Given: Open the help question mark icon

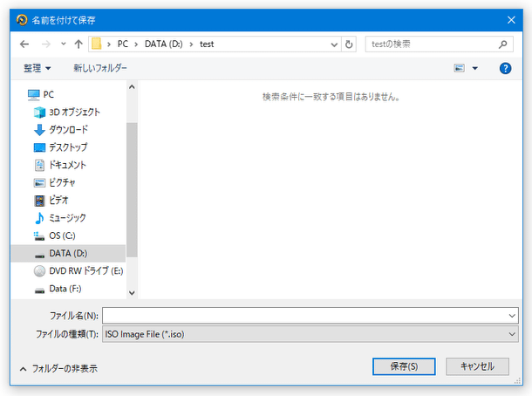Looking at the screenshot, I should [505, 68].
